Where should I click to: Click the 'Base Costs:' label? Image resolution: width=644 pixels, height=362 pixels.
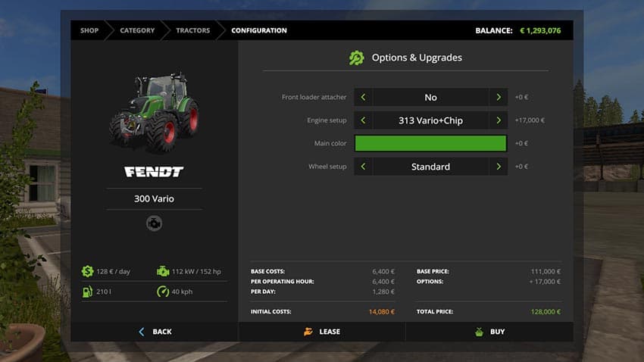267,271
